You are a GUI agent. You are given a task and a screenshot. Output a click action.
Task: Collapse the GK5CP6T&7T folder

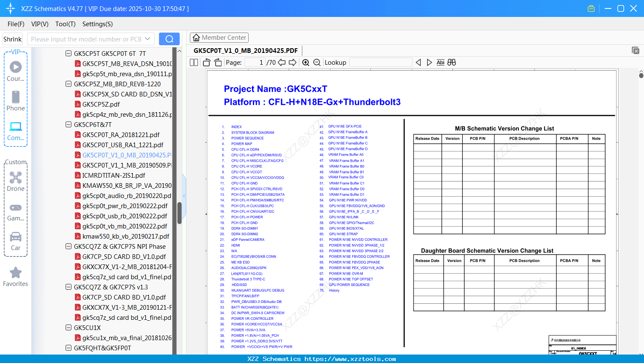pyautogui.click(x=69, y=124)
